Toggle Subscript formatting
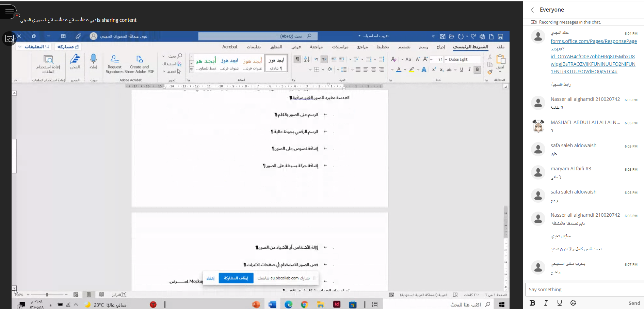Screen dimensions: 644x309 [441, 69]
